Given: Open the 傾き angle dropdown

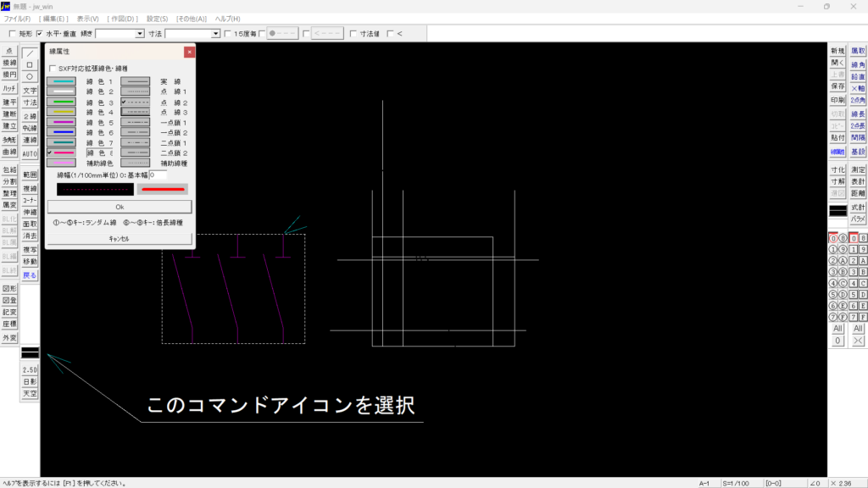Looking at the screenshot, I should [139, 34].
